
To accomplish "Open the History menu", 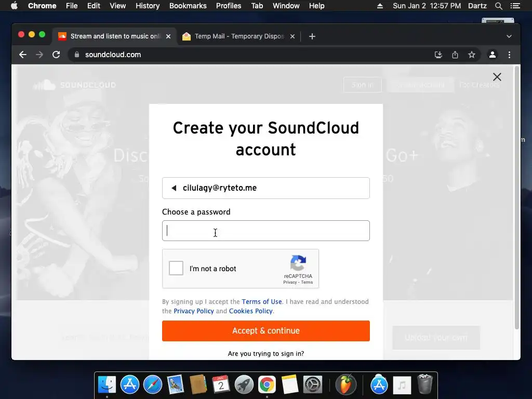I will tap(148, 6).
